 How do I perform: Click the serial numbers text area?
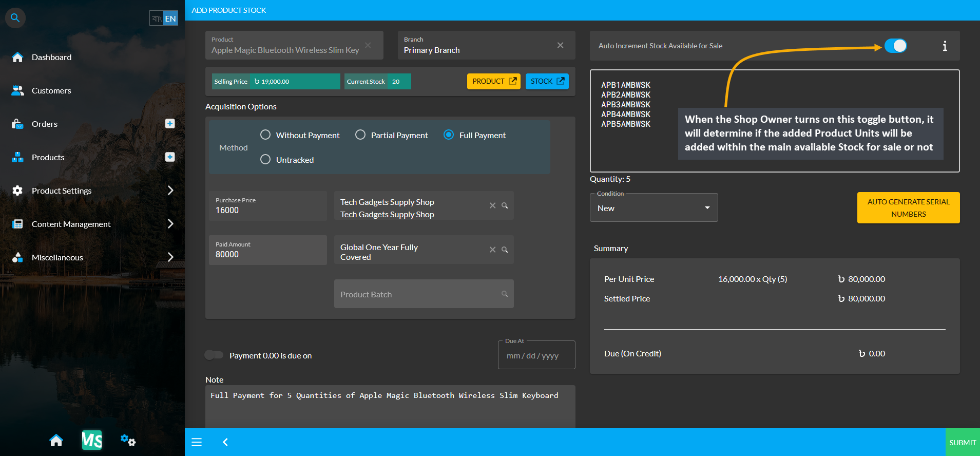[x=775, y=121]
